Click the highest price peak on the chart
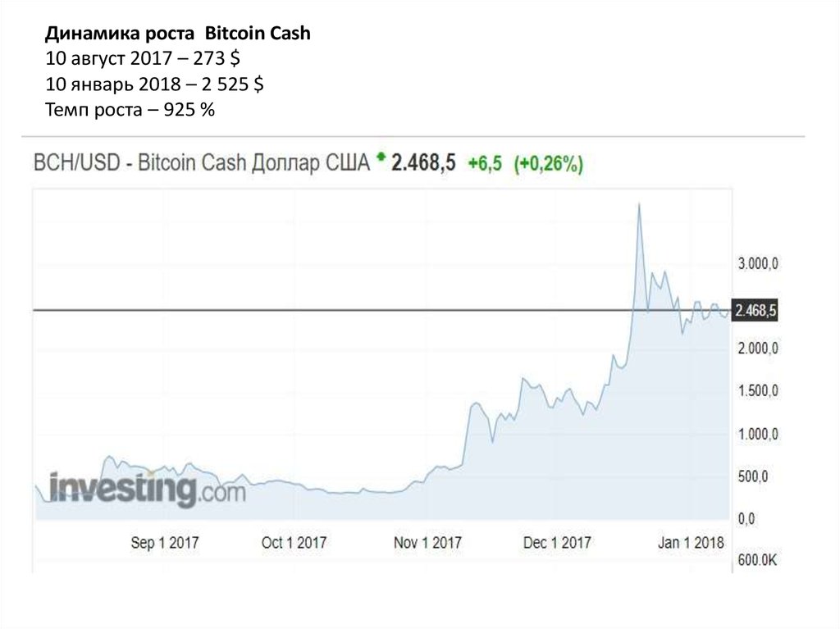Image resolution: width=840 pixels, height=629 pixels. pos(639,204)
